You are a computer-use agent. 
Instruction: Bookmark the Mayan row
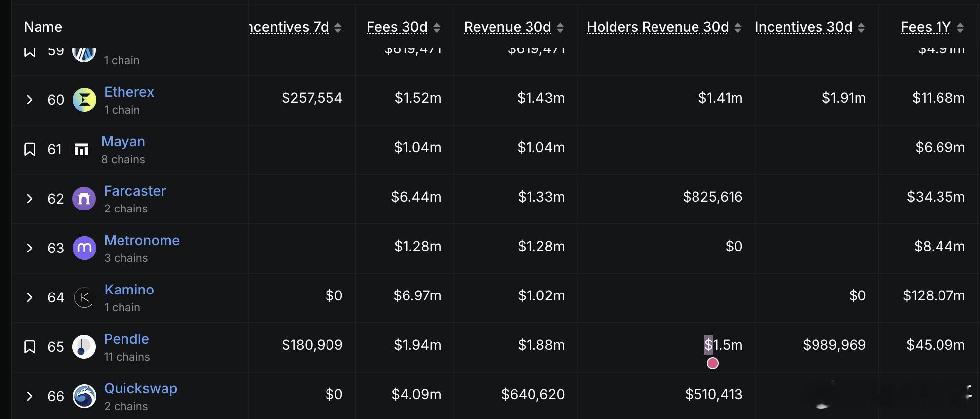[30, 149]
